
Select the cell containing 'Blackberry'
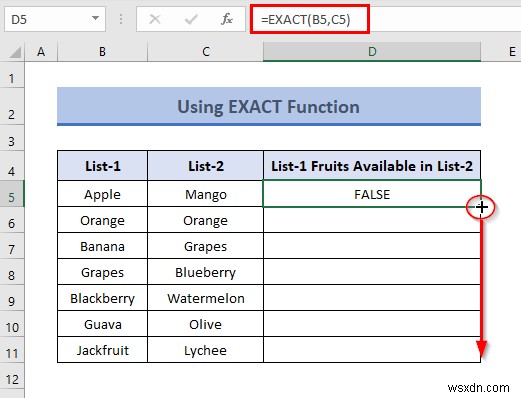click(102, 298)
